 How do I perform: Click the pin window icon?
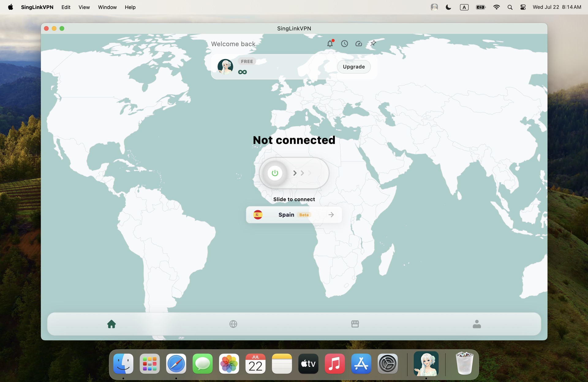click(x=373, y=43)
